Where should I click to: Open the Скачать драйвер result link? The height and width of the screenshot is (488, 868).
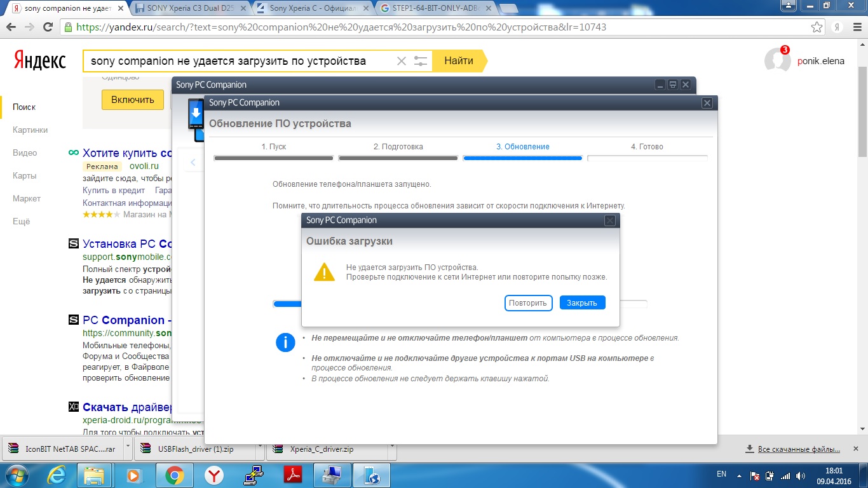(127, 407)
